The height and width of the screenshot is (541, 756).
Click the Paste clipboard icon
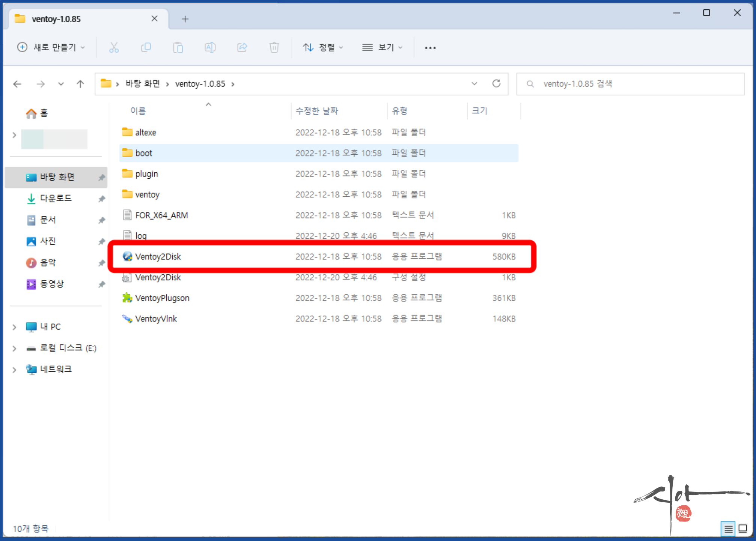tap(178, 47)
